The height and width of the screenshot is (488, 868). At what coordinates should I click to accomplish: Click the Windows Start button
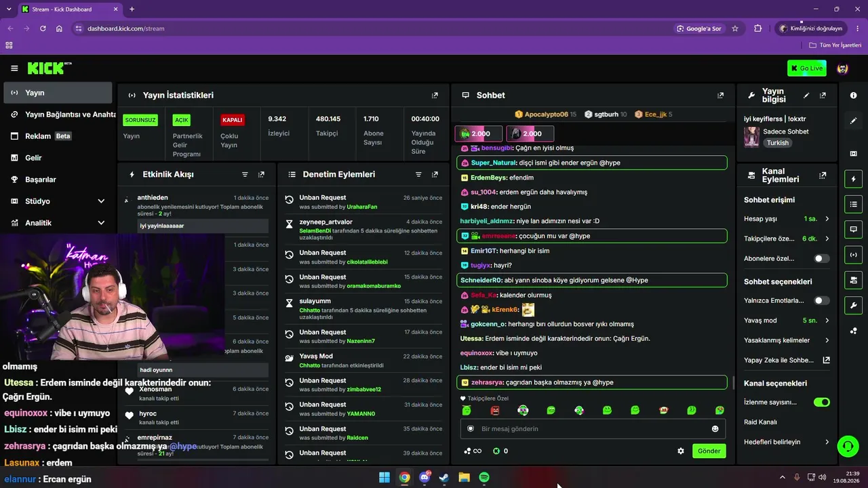pos(384,477)
